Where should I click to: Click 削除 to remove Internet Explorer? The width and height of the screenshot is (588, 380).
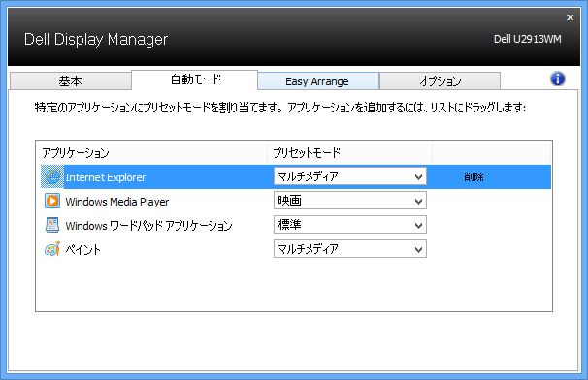pyautogui.click(x=474, y=176)
